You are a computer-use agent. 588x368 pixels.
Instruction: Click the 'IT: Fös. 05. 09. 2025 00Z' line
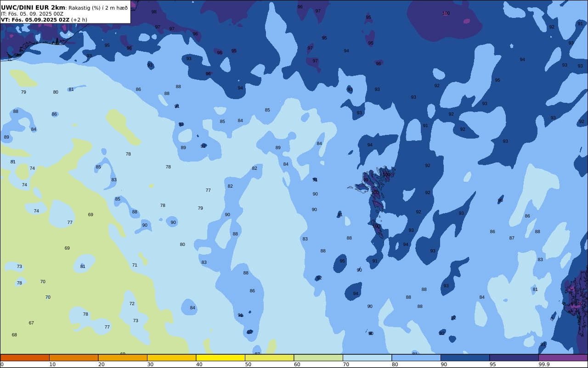coord(32,14)
